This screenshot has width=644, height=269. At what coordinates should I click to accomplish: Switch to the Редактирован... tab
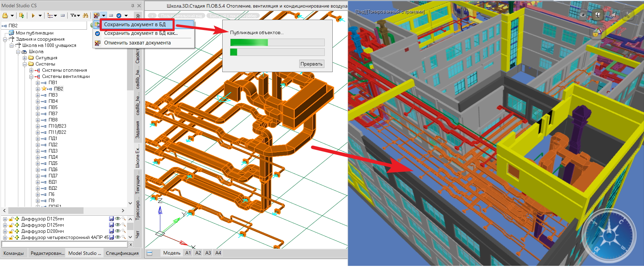48,253
